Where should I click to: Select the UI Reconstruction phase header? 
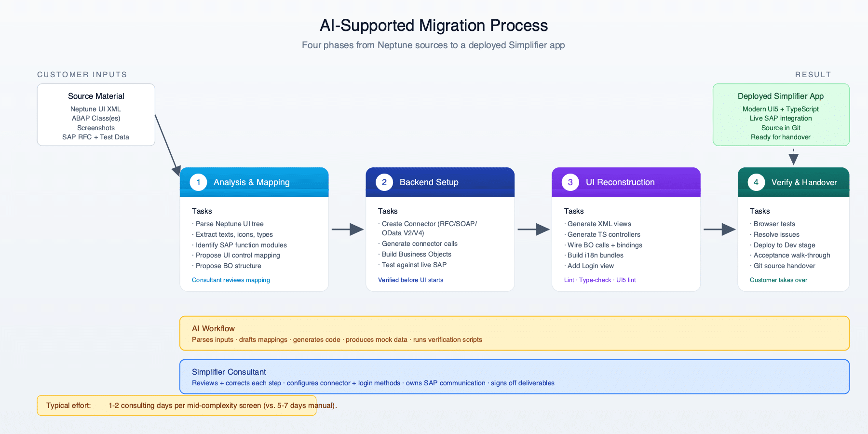click(626, 182)
